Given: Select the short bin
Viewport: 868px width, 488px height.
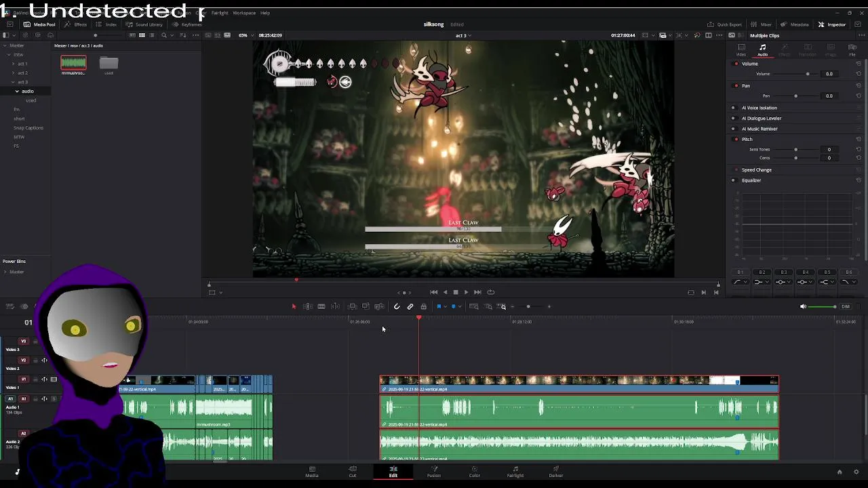Looking at the screenshot, I should [19, 119].
